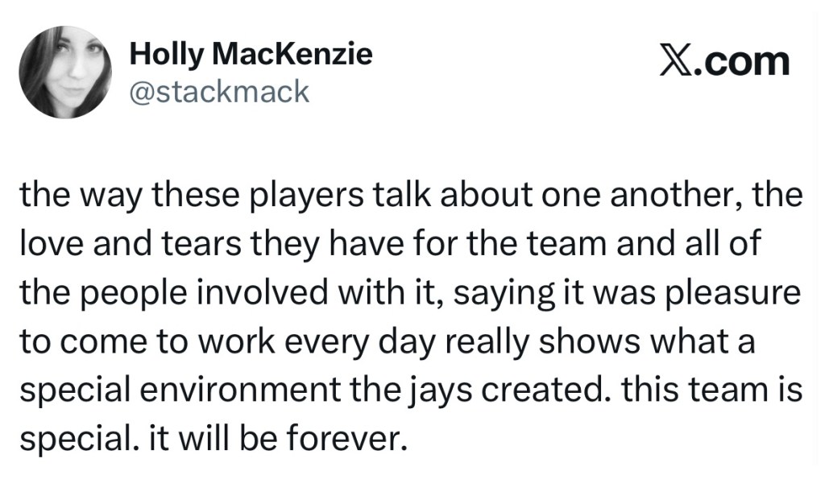Click the line starting "the people involved"
This screenshot has width=825, height=504.
(x=412, y=295)
